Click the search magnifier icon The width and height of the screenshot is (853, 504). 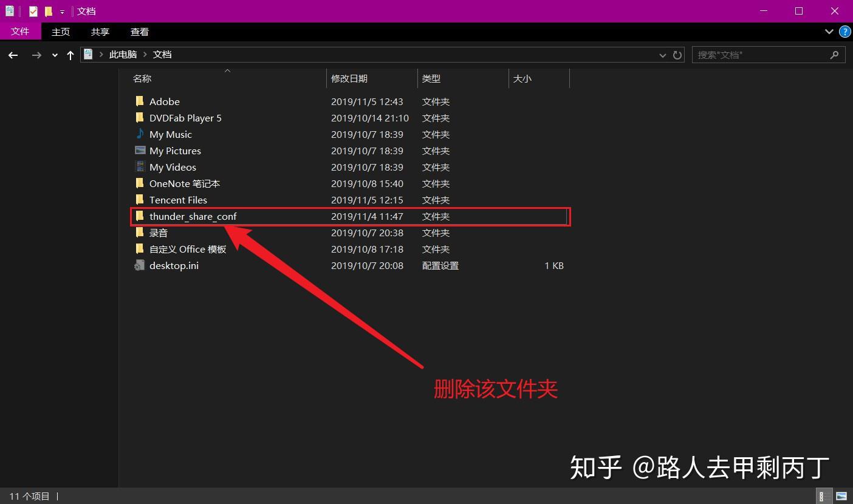834,55
